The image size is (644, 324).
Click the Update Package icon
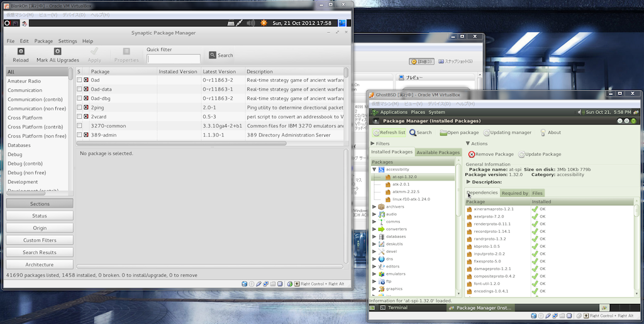(521, 154)
